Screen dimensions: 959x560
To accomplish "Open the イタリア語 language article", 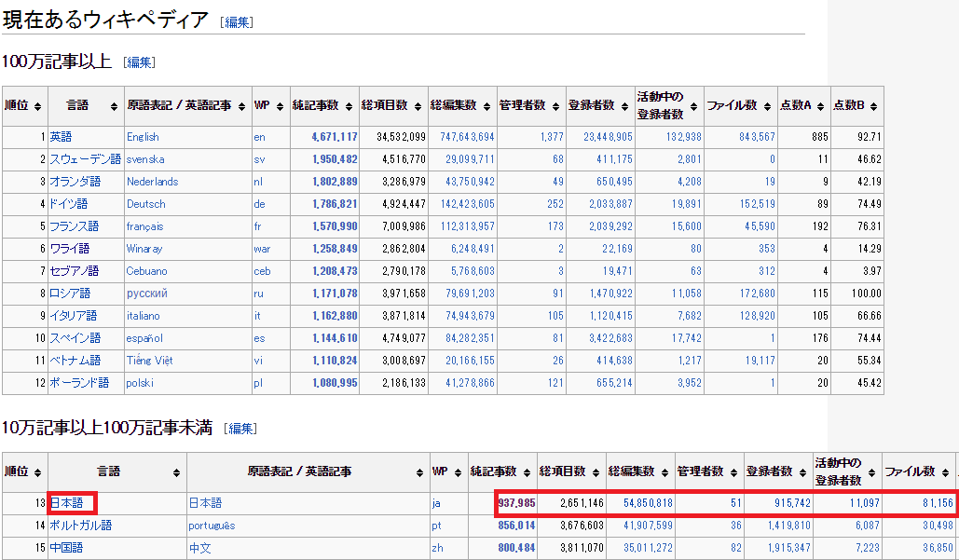I will [x=74, y=316].
